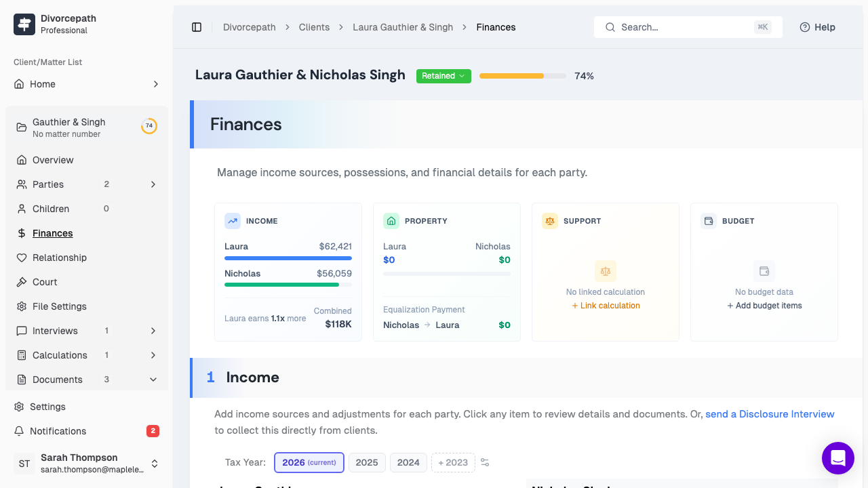The image size is (868, 488).
Task: Click Laura's blue income bar
Action: click(288, 258)
